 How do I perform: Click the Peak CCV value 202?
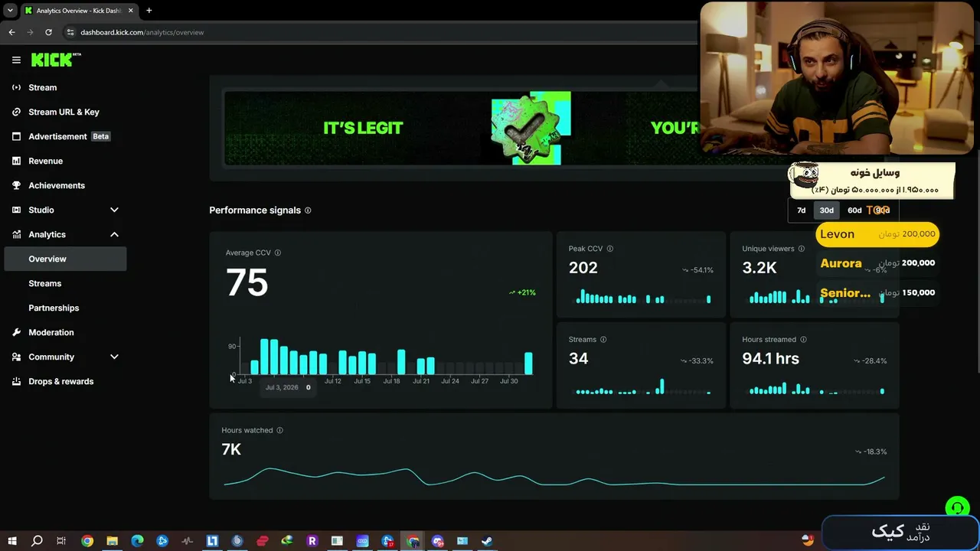[x=583, y=268]
